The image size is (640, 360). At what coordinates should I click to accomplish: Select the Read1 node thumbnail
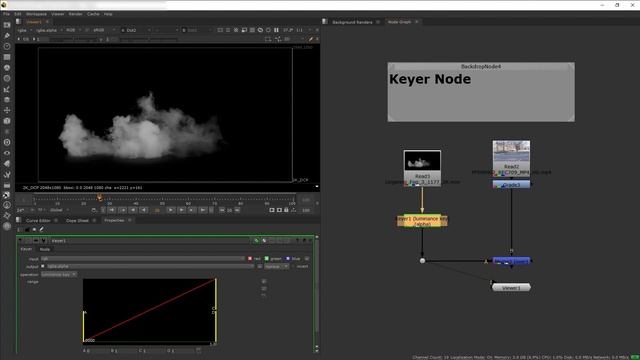click(x=422, y=160)
